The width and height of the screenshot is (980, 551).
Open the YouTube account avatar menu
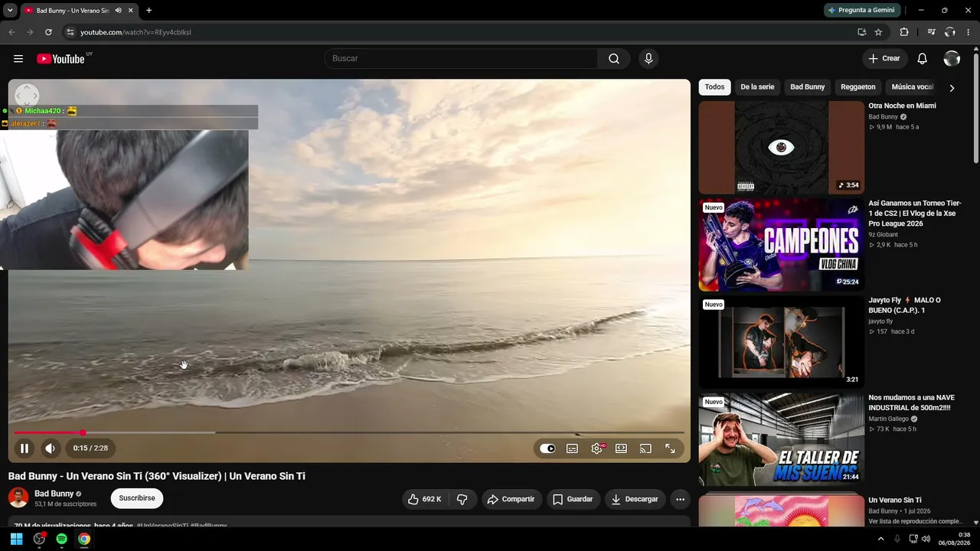click(x=952, y=59)
